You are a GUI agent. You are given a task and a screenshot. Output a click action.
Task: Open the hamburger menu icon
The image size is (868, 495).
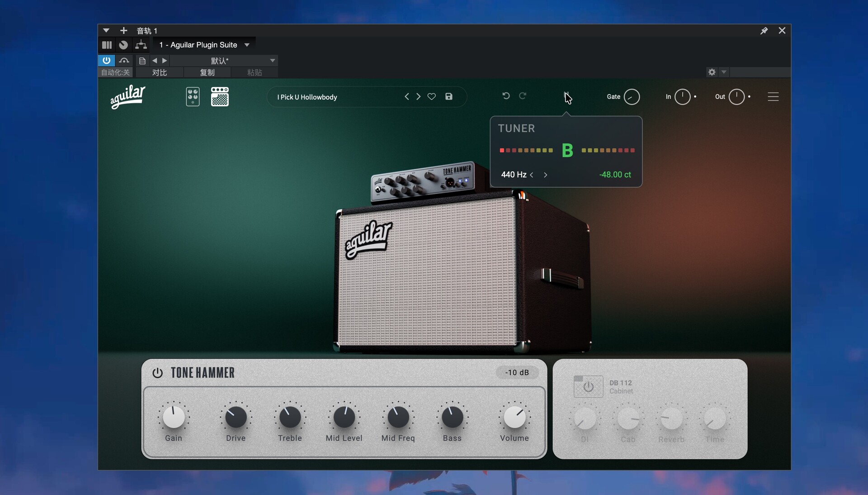tap(773, 97)
